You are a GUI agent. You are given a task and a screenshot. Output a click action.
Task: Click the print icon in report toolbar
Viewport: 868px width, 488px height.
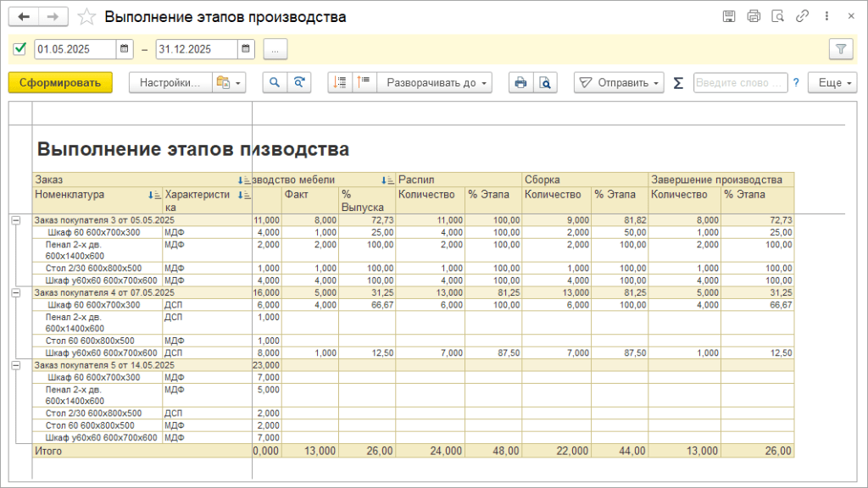pos(520,82)
